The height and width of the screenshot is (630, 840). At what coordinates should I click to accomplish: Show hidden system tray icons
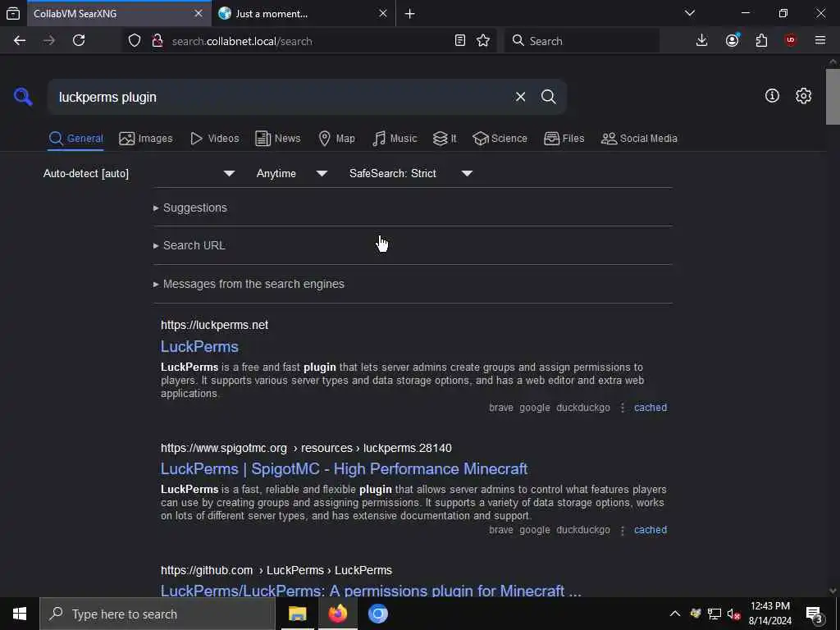click(x=675, y=614)
